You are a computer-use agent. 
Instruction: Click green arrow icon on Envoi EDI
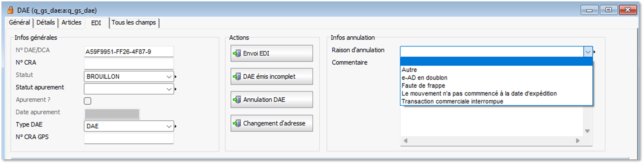237,53
